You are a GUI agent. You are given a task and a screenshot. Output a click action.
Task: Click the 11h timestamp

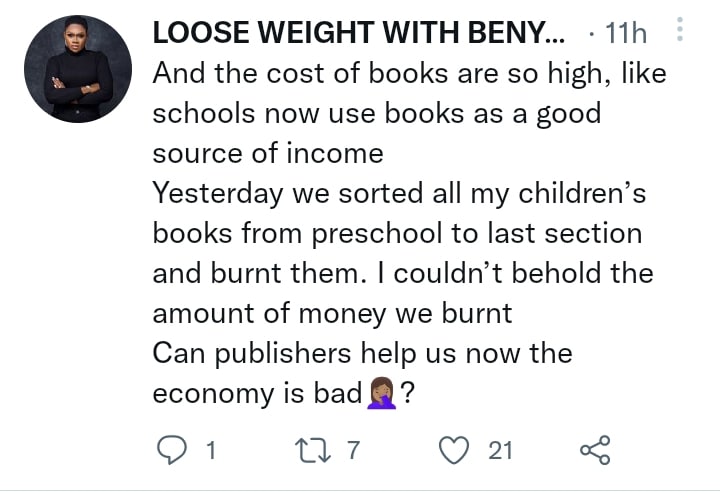pos(626,34)
